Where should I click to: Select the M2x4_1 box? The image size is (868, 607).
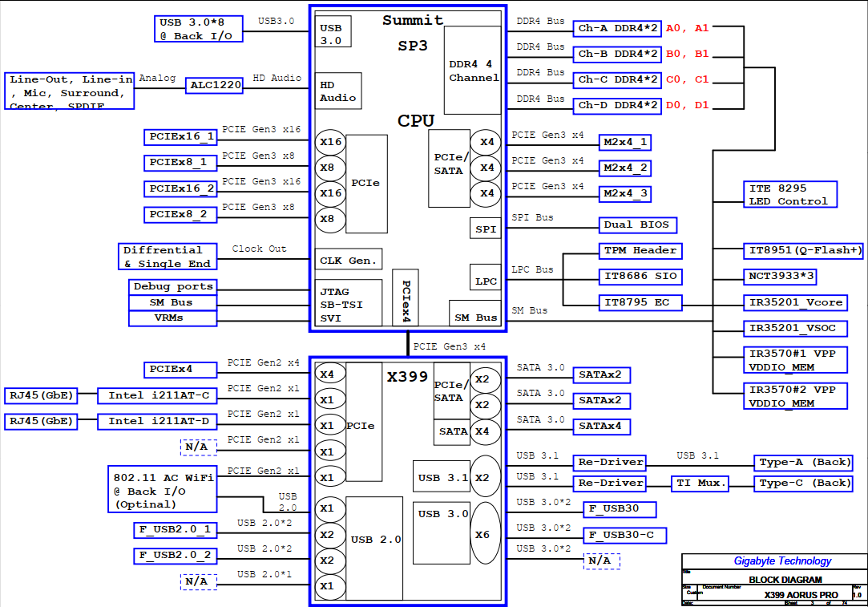coord(625,143)
